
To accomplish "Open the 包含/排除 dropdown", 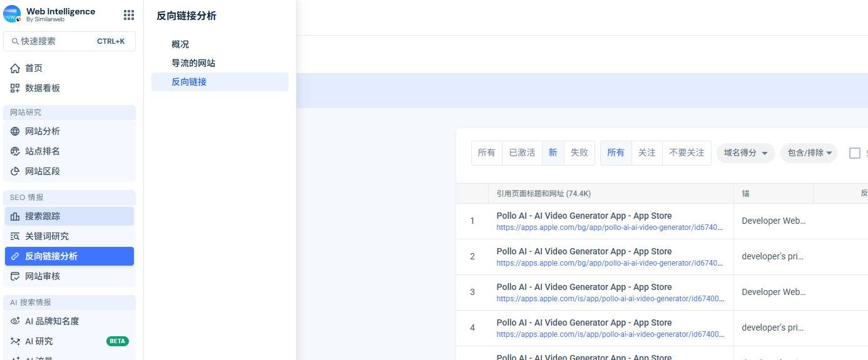I will (809, 153).
